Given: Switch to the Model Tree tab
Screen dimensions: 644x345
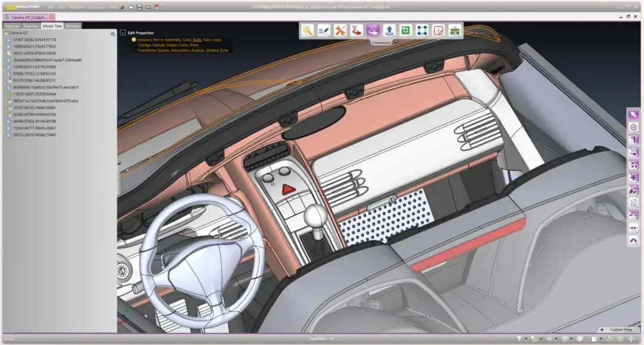Looking at the screenshot, I should pos(52,26).
